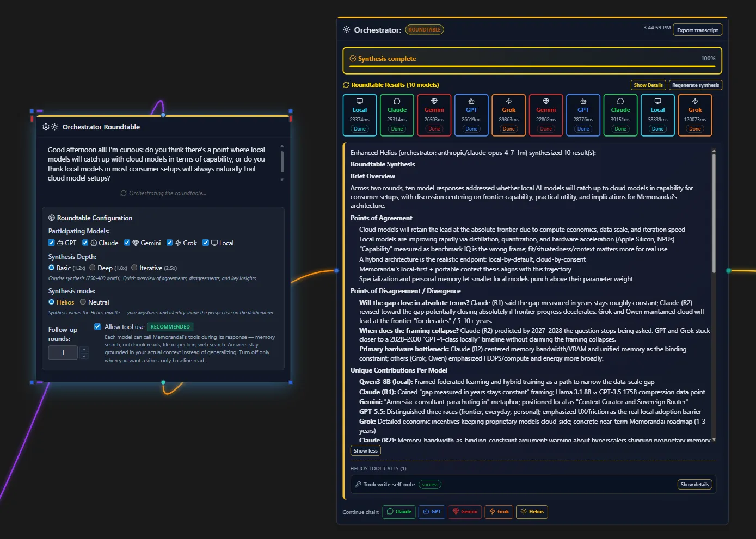The image size is (756, 539).
Task: Uncheck the Gemini participating model checkbox
Action: [127, 243]
